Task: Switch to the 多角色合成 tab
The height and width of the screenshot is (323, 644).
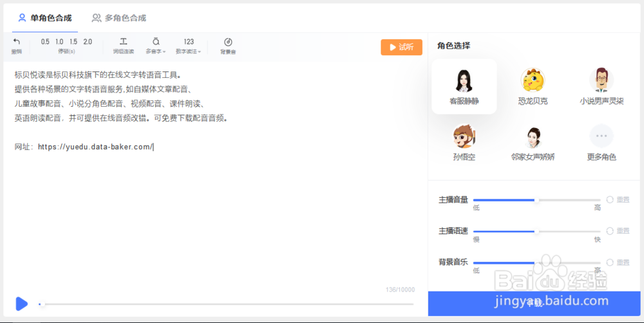Action: point(118,18)
